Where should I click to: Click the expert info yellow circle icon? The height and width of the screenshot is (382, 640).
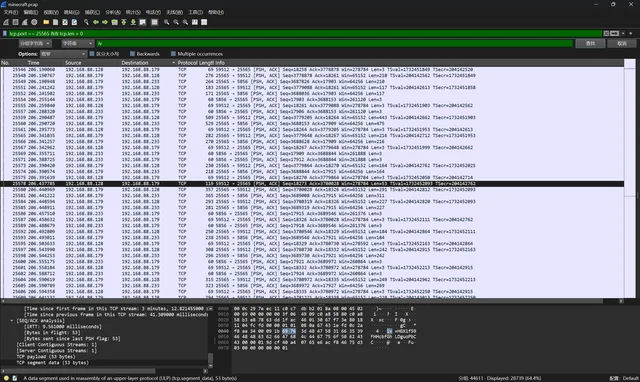point(6,378)
